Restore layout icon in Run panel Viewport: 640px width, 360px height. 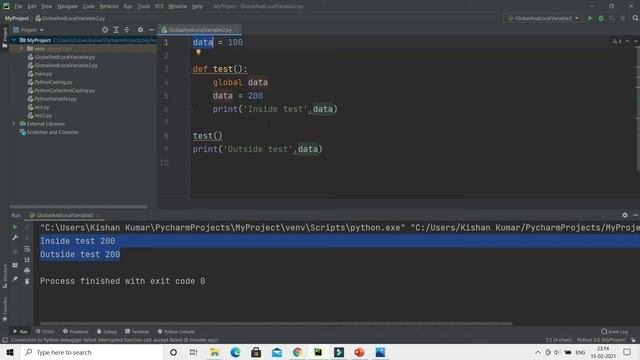point(15,265)
